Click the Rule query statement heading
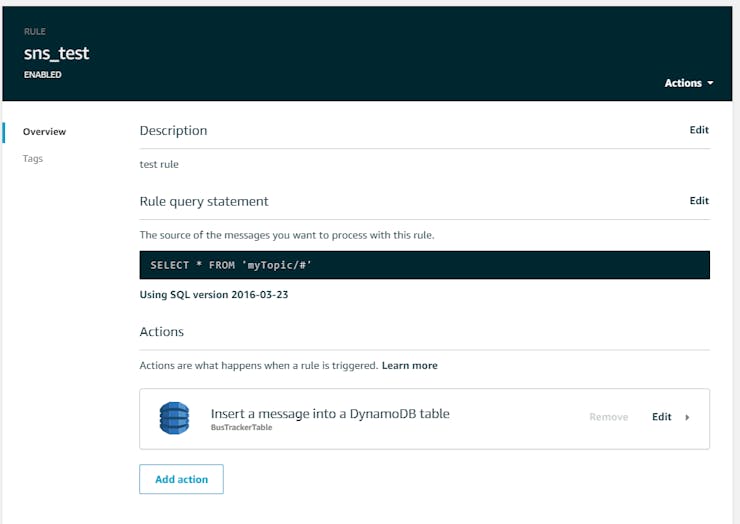Screen dimensions: 740x524 [204, 201]
